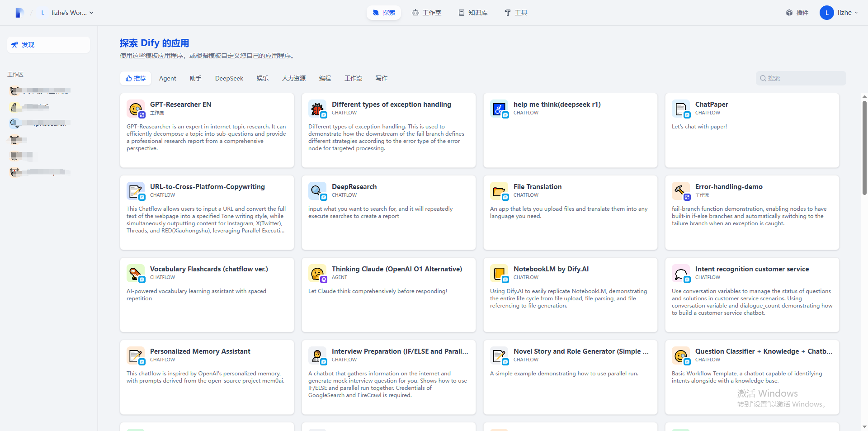Open the GPT-Researcher EN app icon

136,109
